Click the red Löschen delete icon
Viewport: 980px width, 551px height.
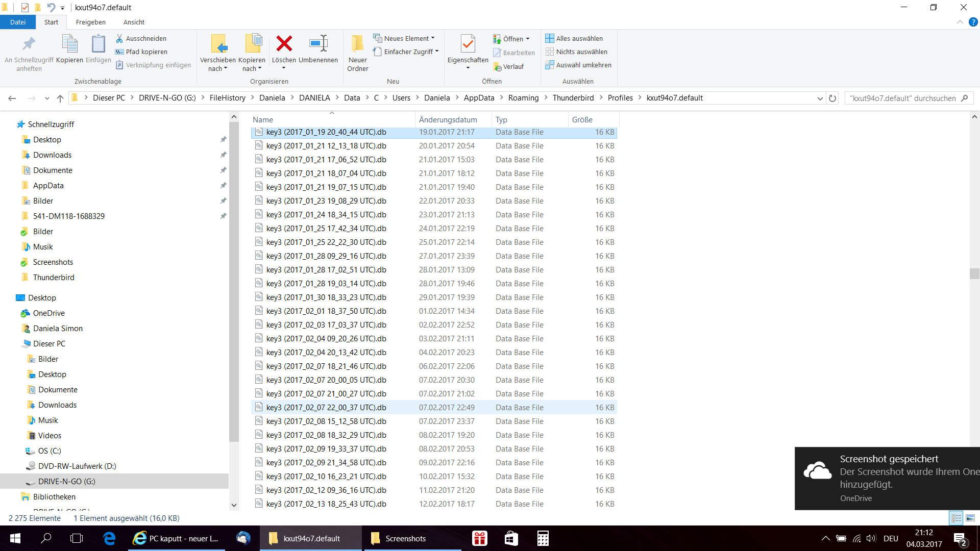(284, 44)
